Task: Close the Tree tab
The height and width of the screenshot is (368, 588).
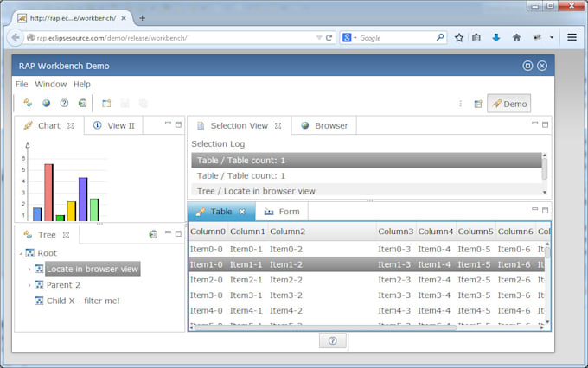Action: (x=66, y=235)
